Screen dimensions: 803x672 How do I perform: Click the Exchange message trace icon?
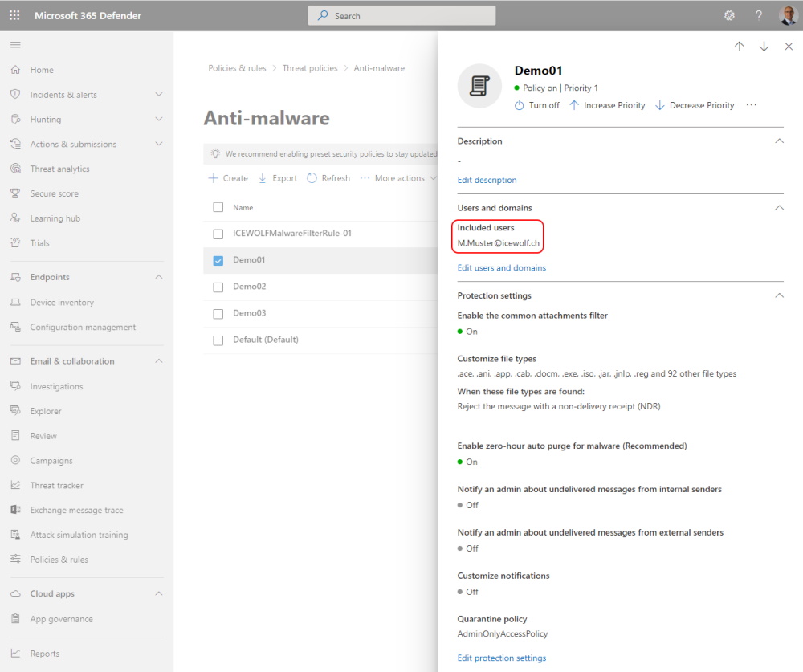click(15, 510)
